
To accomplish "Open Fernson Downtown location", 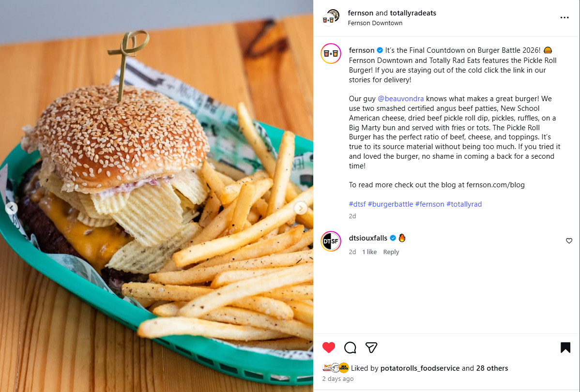I will pyautogui.click(x=375, y=23).
